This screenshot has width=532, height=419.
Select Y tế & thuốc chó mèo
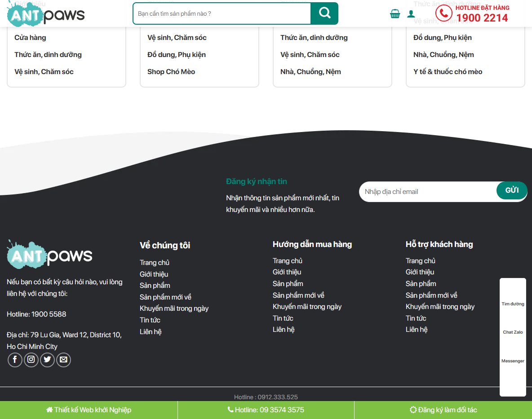pos(448,72)
